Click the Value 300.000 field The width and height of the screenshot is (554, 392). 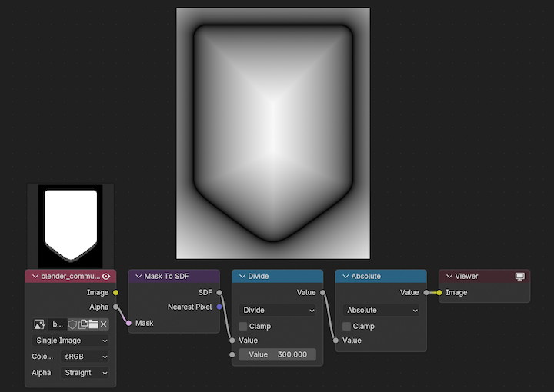(278, 354)
